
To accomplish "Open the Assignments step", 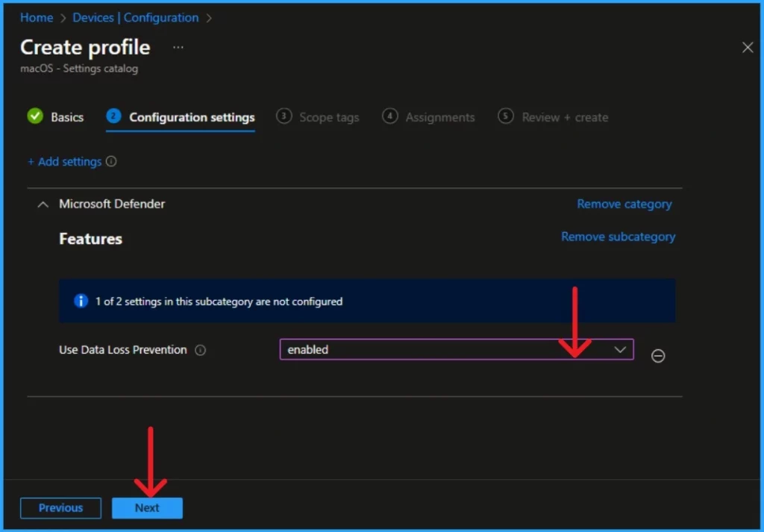I will 428,117.
